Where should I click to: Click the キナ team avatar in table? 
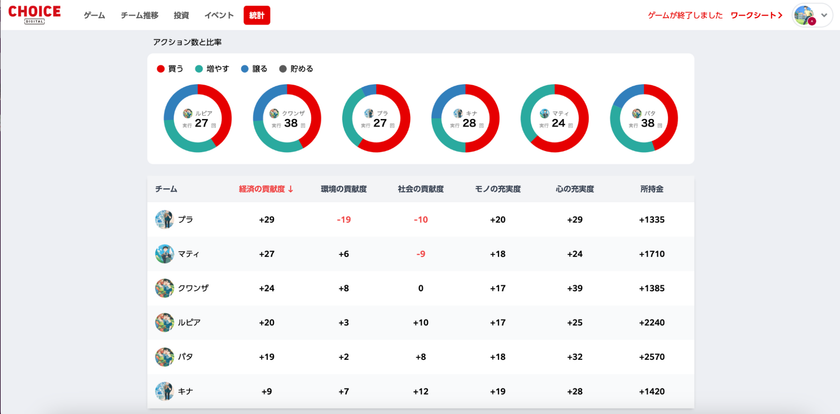pos(164,392)
